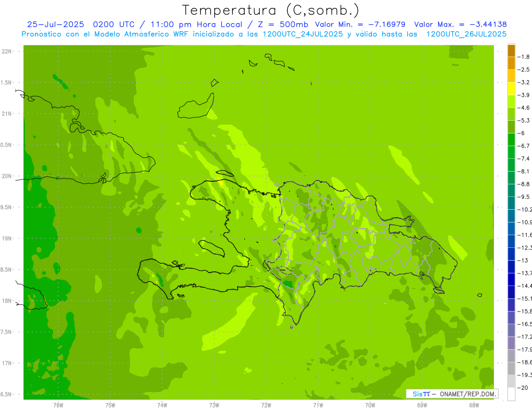
Task: Click the "19N" latitude label
Action: pos(7,239)
